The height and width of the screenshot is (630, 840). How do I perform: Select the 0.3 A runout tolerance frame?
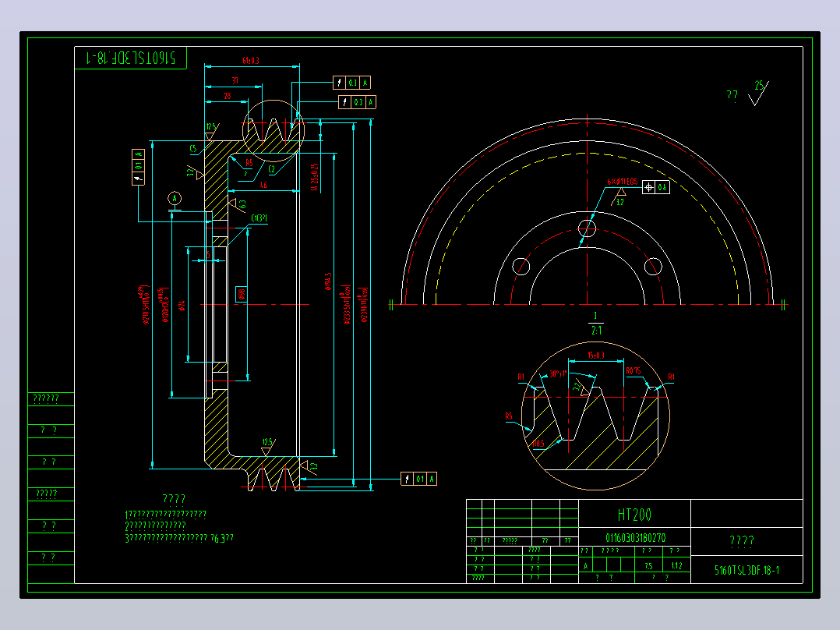pos(358,102)
